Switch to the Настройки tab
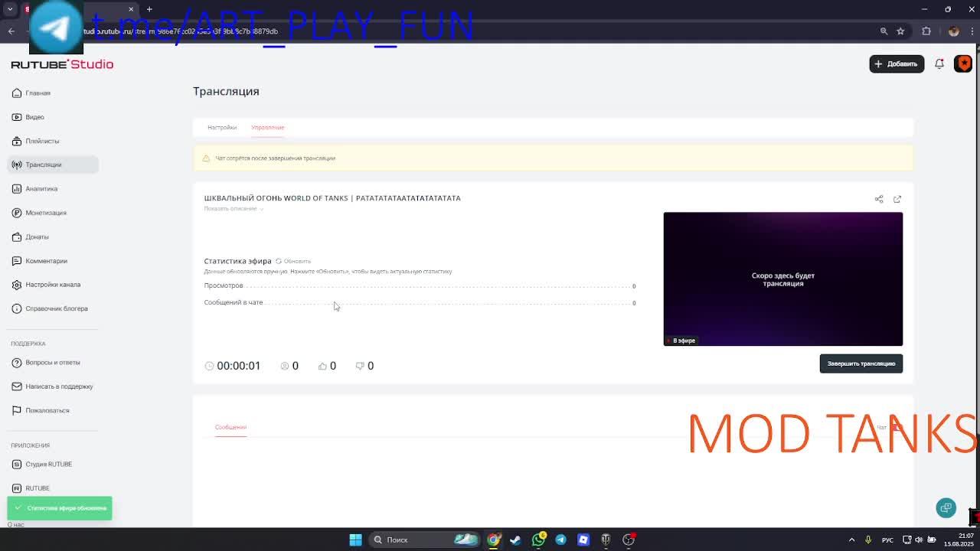Image resolution: width=980 pixels, height=551 pixels. tap(222, 127)
